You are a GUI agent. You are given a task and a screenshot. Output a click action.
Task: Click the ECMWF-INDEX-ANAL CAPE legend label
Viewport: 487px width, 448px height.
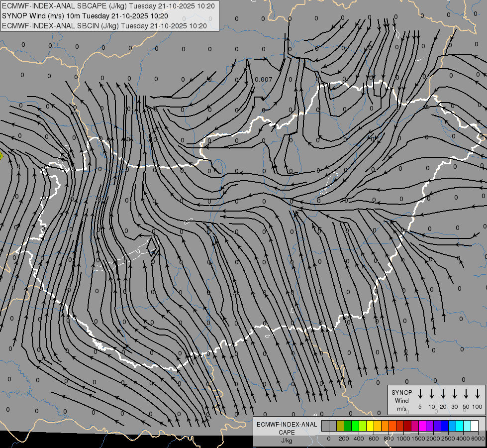pyautogui.click(x=287, y=429)
